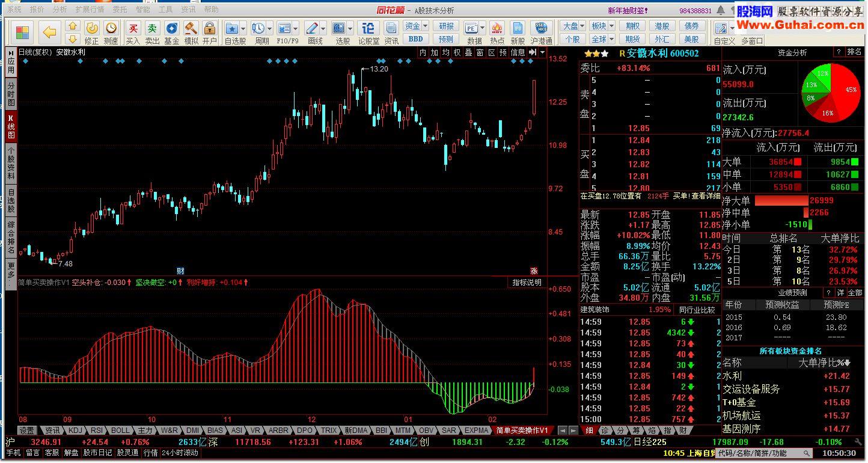Click the capital flow pie chart
The image size is (868, 463).
click(831, 93)
